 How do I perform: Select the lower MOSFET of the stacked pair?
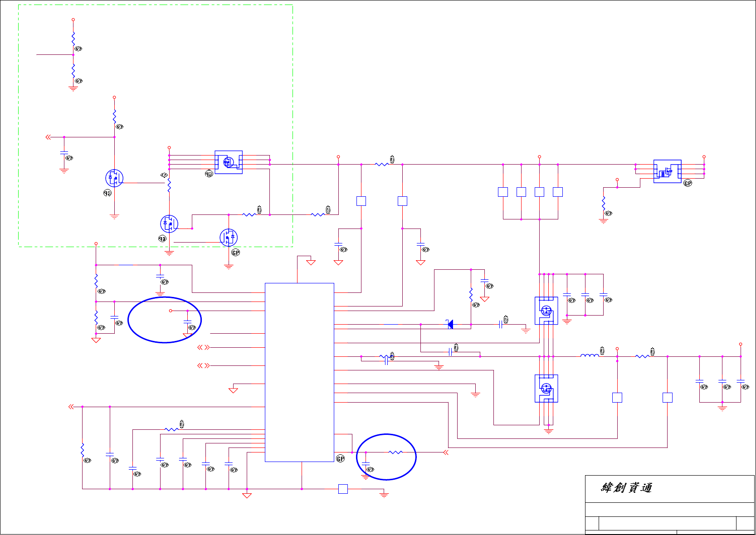pyautogui.click(x=546, y=388)
